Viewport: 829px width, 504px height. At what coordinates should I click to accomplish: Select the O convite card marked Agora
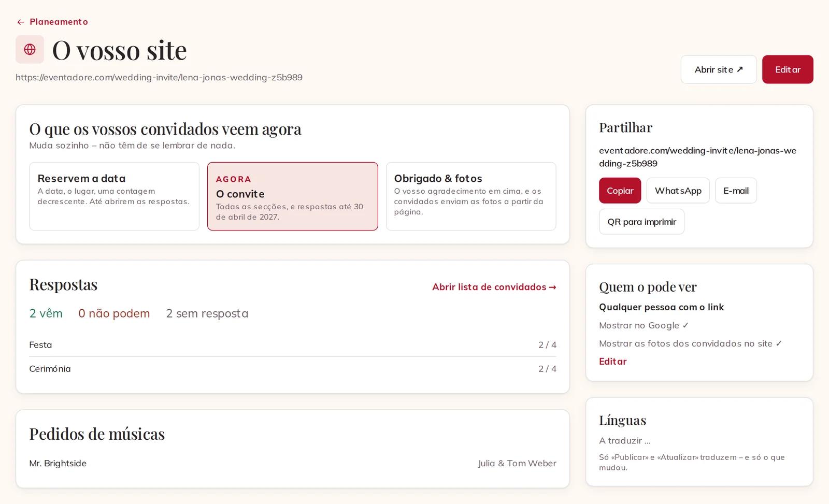click(x=293, y=196)
